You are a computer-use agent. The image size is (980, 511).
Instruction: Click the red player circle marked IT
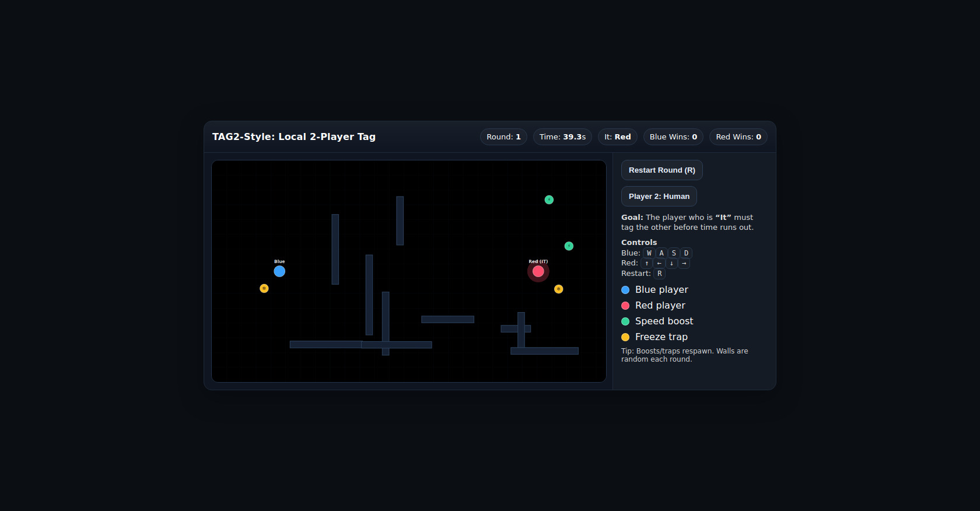(538, 271)
